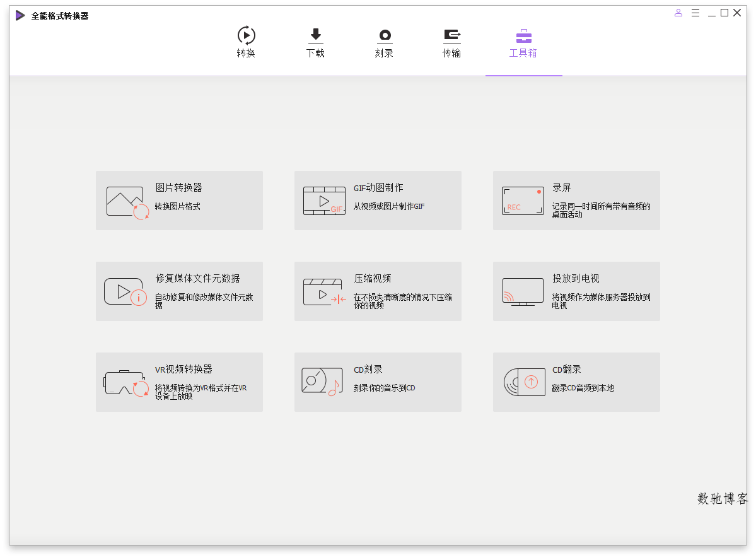Viewport: 756px width, 560px height.
Task: Click description 翻录CD音频到本地
Action: point(583,388)
